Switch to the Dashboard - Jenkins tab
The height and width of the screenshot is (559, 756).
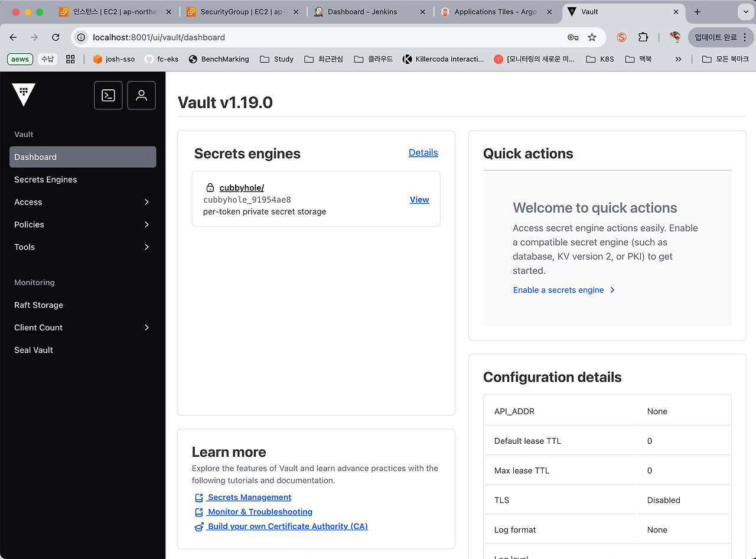(x=369, y=12)
